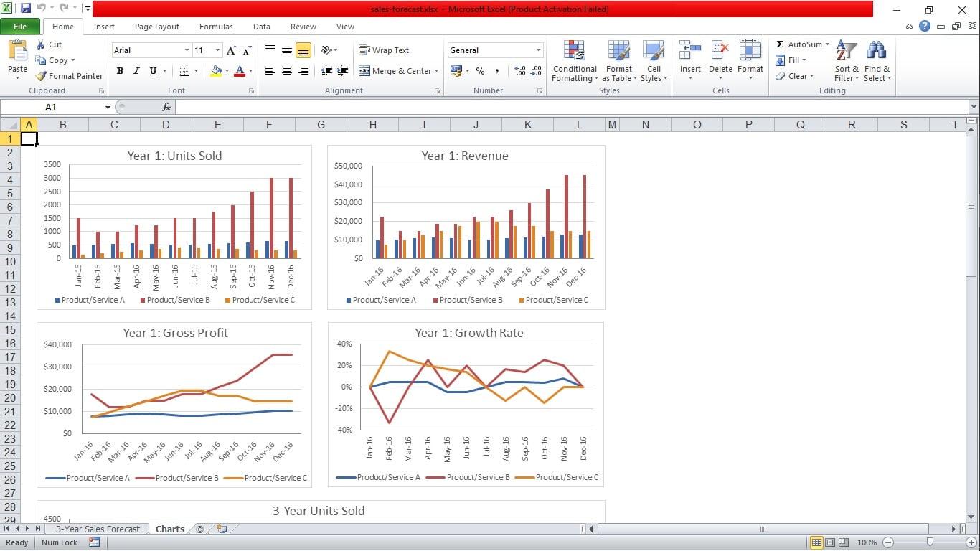Apply Conditional Formatting
This screenshot has width=980, height=551.
[574, 61]
